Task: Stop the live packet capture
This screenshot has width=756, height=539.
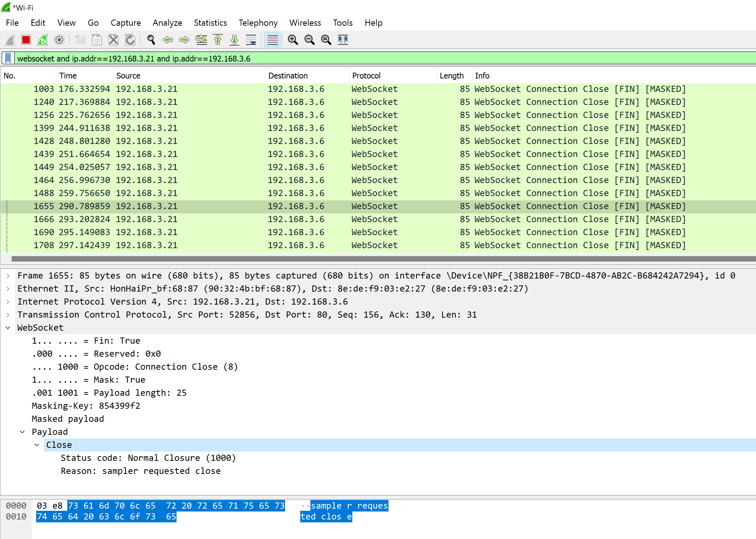Action: [26, 40]
